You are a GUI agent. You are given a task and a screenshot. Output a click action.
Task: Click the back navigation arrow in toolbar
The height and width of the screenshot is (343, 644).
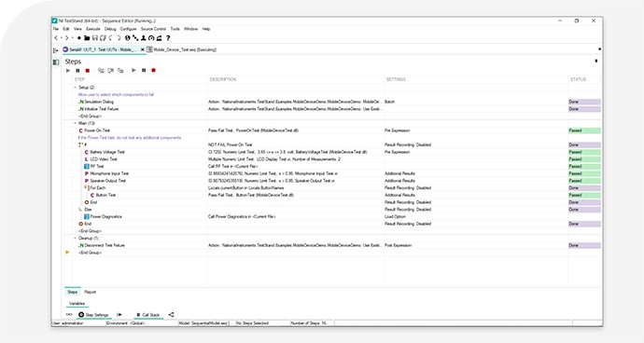[x=56, y=37]
